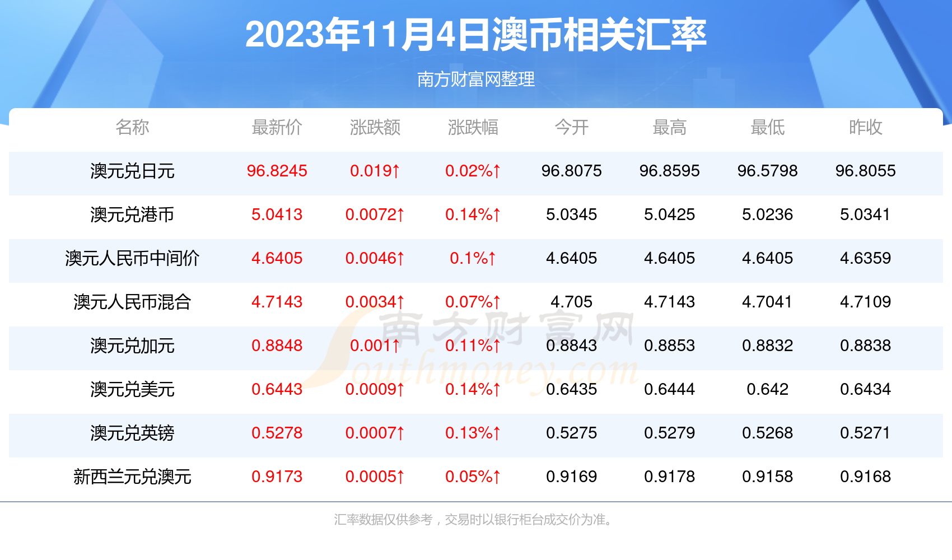Image resolution: width=952 pixels, height=560 pixels.
Task: Click the 涨跌幅 column header
Action: pos(473,127)
